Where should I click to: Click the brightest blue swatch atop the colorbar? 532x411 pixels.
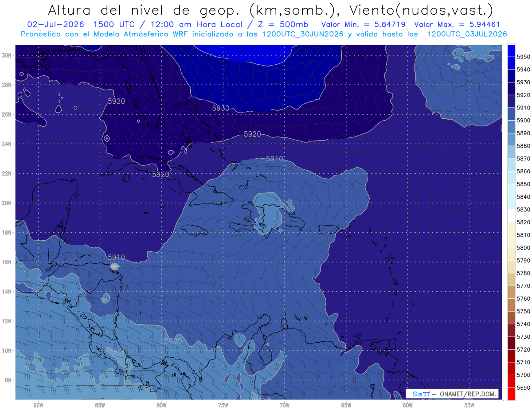pyautogui.click(x=511, y=50)
